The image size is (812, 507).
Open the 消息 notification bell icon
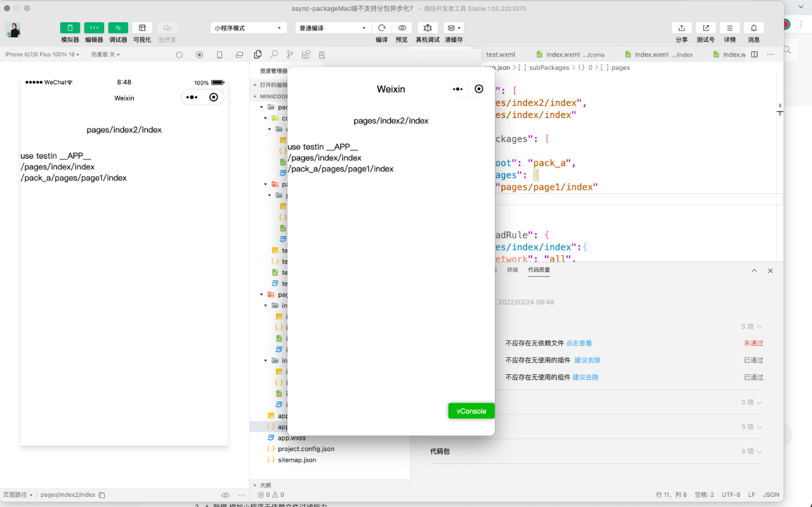click(754, 28)
